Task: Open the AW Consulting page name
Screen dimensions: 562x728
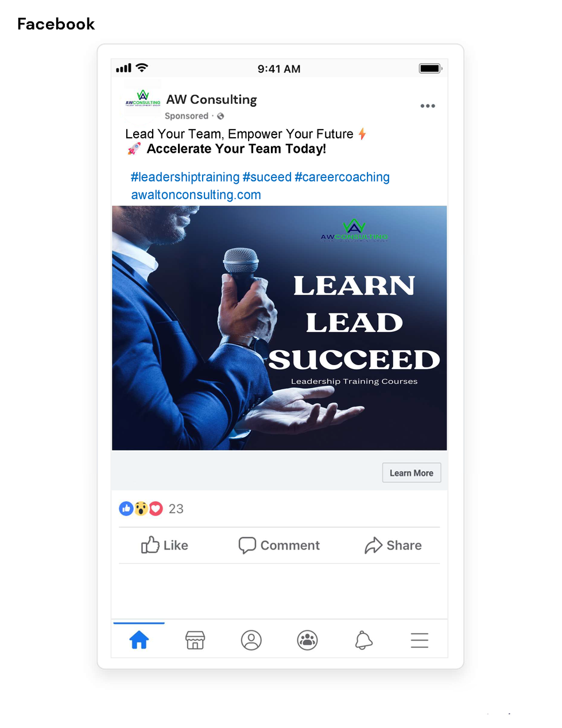Action: tap(211, 99)
